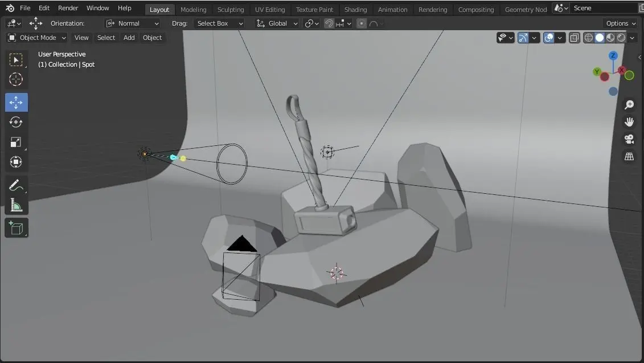
Task: Open the Help menu
Action: point(125,8)
